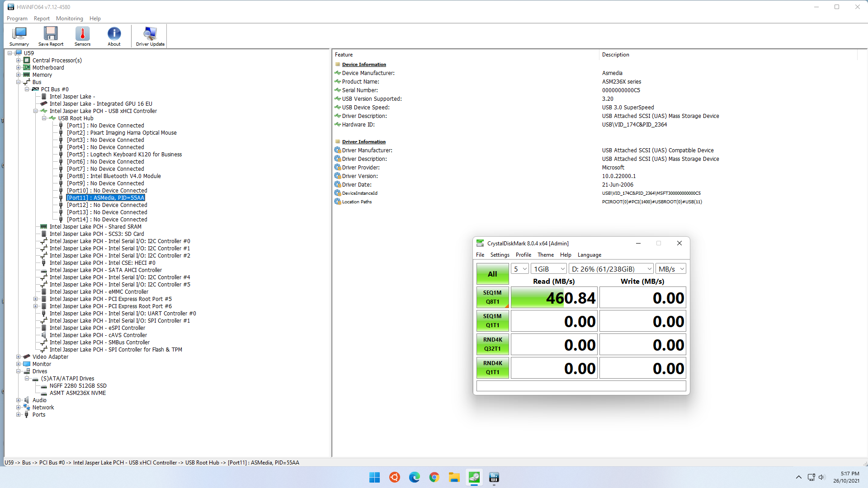Select NGFF 2280 512GB SSD drive

click(x=78, y=386)
